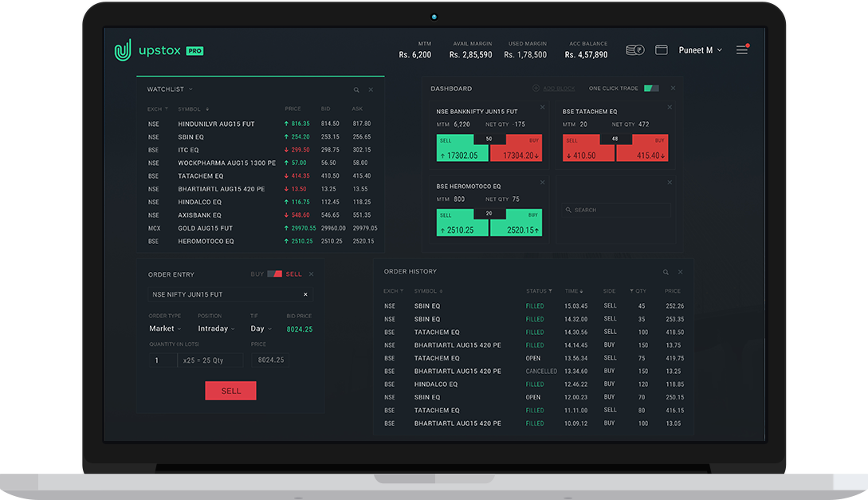Click the MTM Rs. 6,200 value
The width and height of the screenshot is (868, 500).
414,55
